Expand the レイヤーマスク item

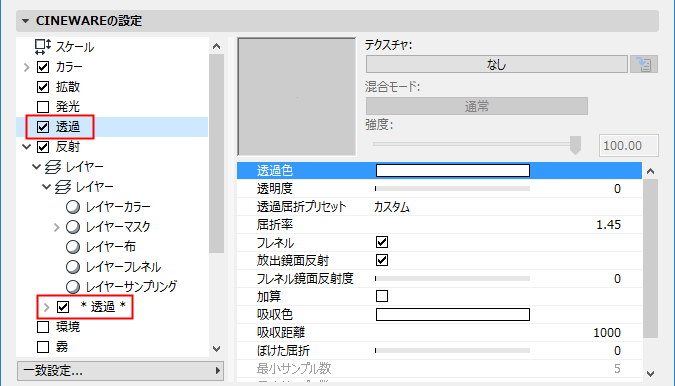[56, 227]
